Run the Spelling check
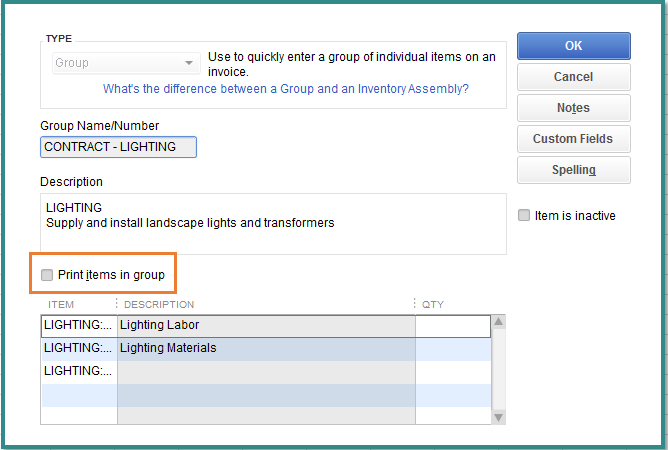Viewport: 668px width, 450px height. tap(573, 170)
